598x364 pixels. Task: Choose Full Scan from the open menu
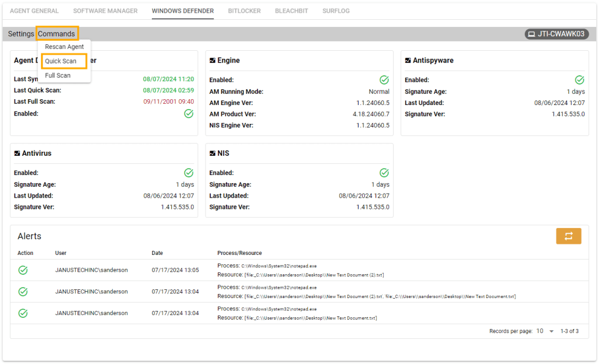pos(57,75)
